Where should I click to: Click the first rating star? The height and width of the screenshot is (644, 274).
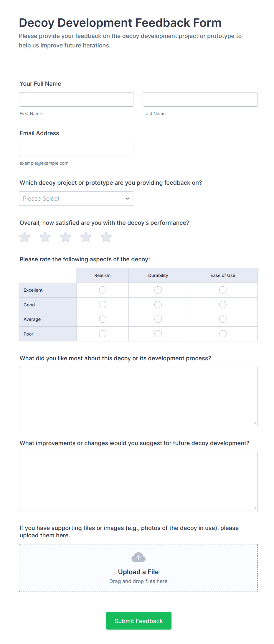coord(25,237)
